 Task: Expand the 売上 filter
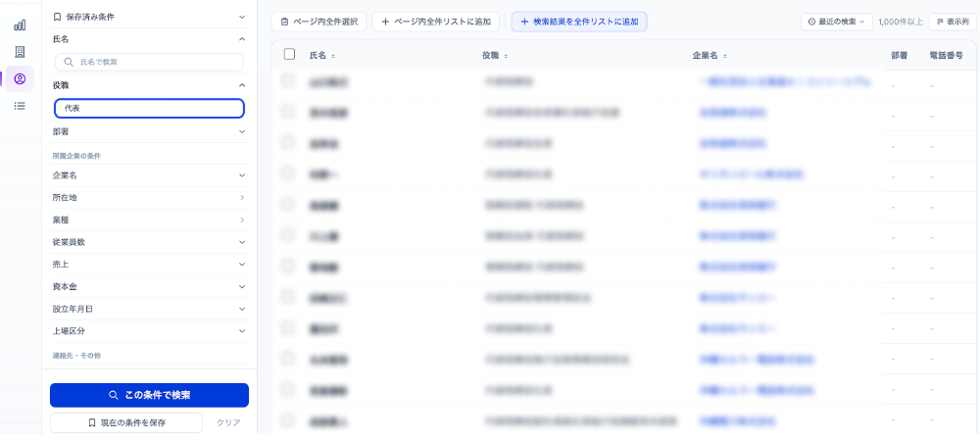tap(149, 265)
